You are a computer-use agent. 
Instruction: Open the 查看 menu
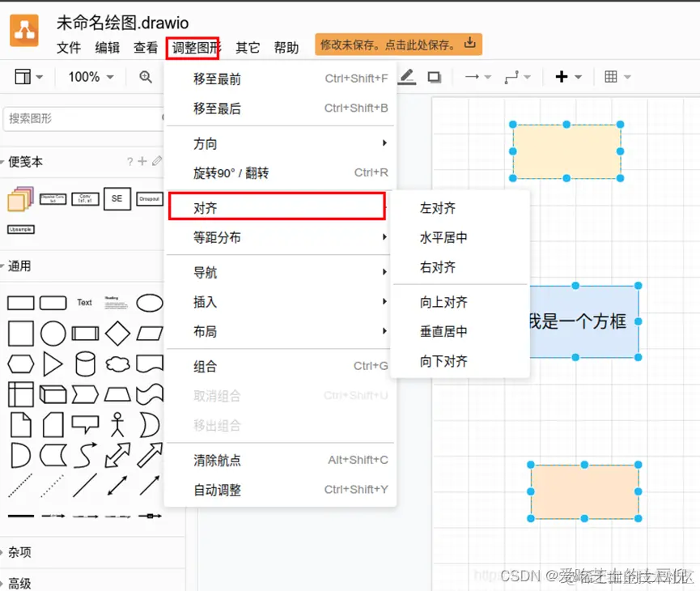click(146, 47)
